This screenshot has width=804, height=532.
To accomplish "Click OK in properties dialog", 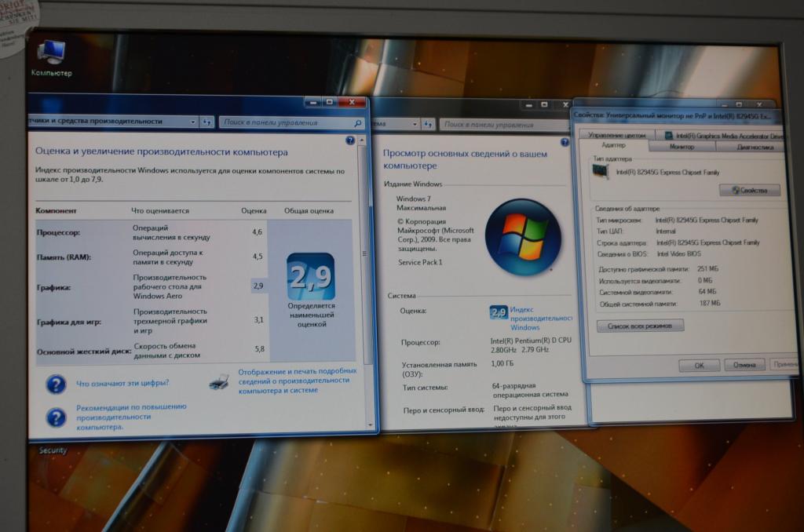I will point(699,365).
